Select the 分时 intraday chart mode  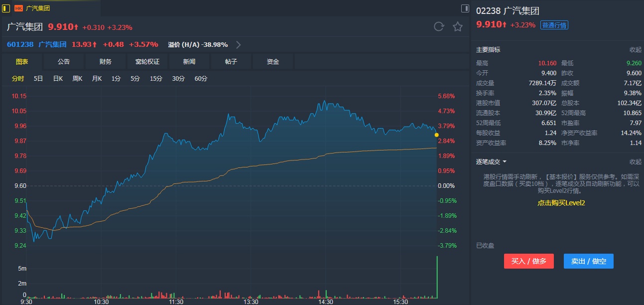18,79
